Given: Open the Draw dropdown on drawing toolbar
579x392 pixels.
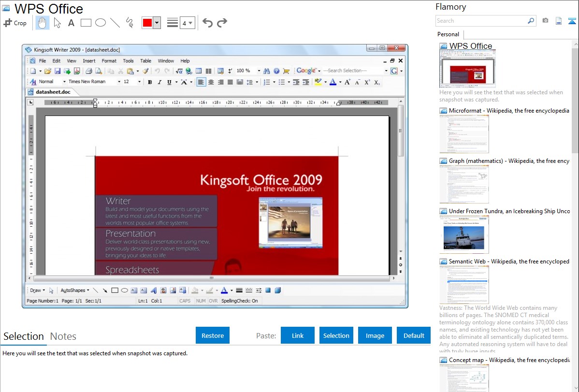Looking at the screenshot, I should [x=37, y=290].
